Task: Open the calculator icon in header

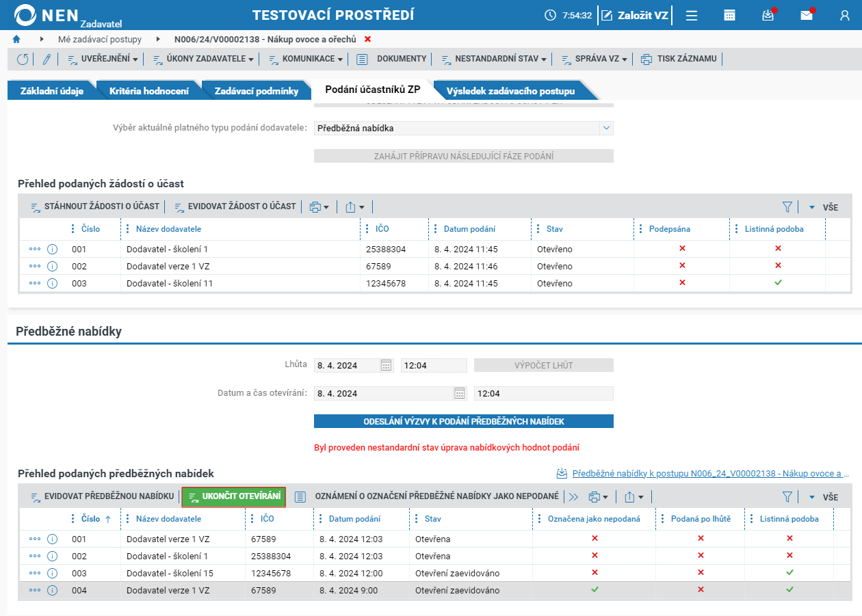Action: point(729,15)
